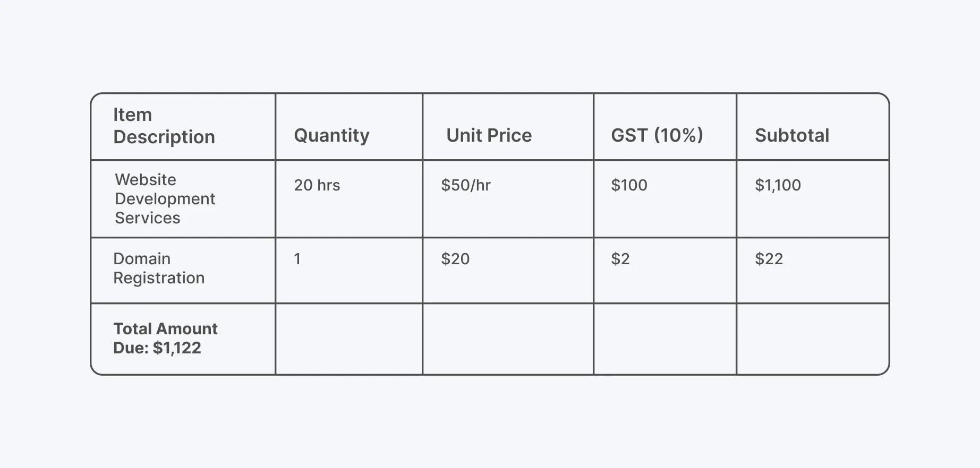Select the Website Development Services cell

click(x=165, y=198)
